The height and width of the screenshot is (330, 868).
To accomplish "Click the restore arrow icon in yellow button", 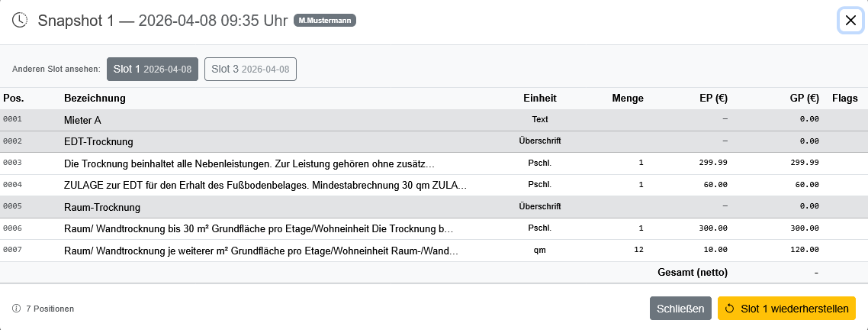I will [x=730, y=309].
